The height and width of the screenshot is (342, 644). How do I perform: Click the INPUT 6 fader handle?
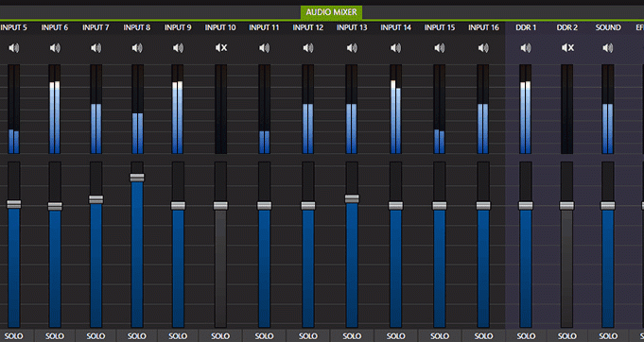tap(55, 206)
